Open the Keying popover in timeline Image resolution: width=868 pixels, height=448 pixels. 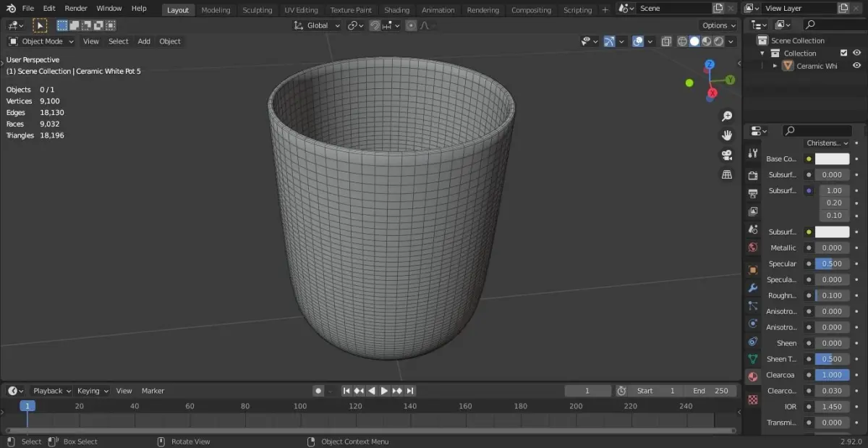(x=93, y=391)
